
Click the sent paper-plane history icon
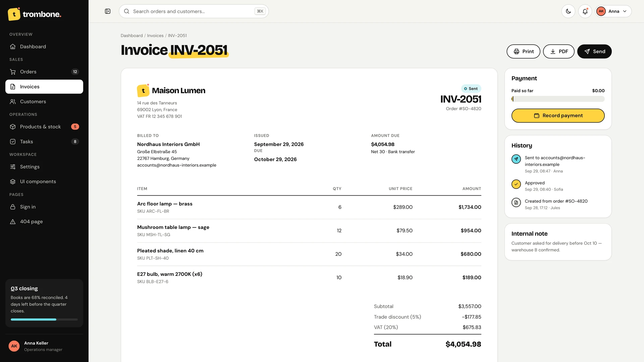pos(516,159)
